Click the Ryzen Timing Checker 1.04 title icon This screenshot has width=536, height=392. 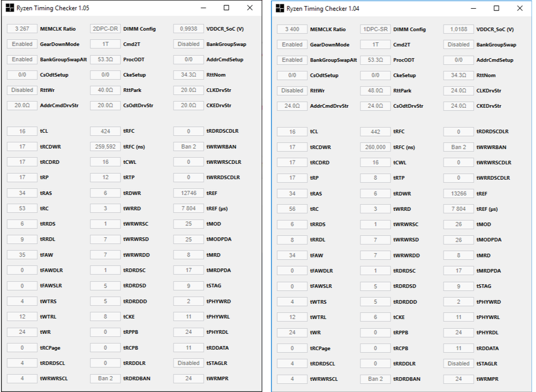pos(280,9)
